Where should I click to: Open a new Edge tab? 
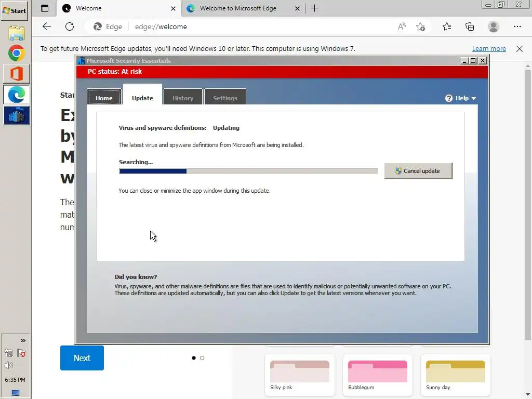pyautogui.click(x=314, y=8)
